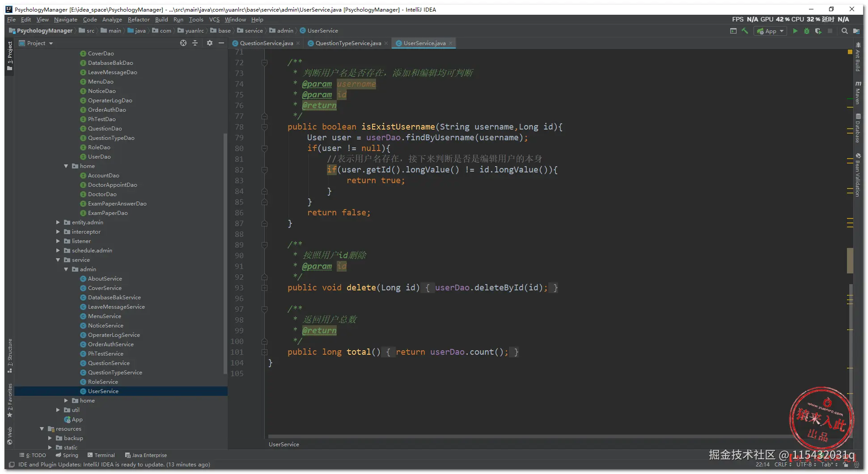Toggle the Project tool window stripe button
868x474 pixels.
click(x=10, y=56)
